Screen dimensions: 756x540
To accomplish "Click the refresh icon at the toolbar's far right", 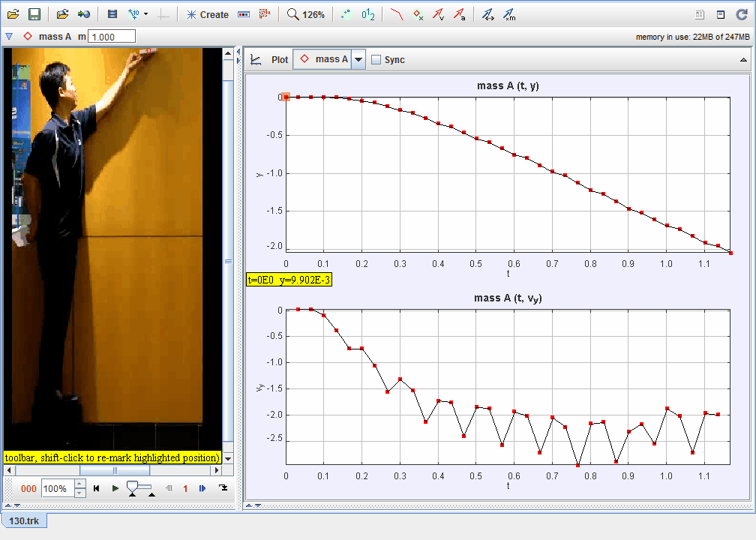I will pyautogui.click(x=741, y=14).
